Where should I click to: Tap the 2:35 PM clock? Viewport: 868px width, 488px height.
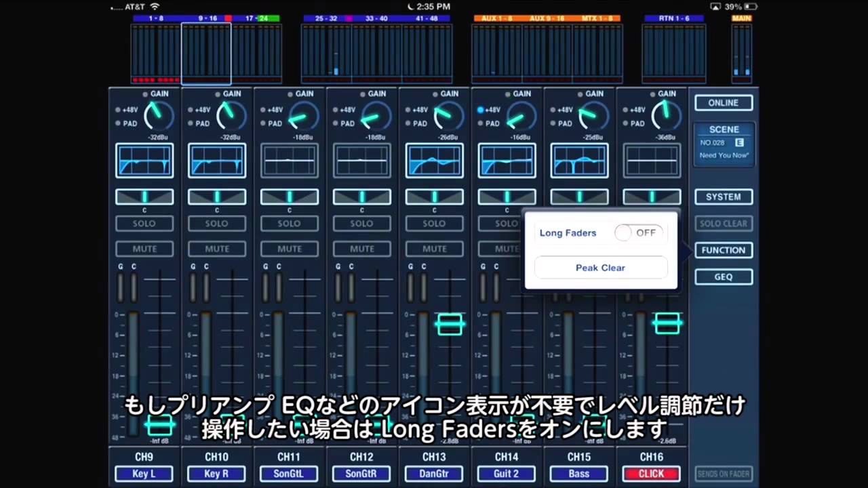point(434,7)
